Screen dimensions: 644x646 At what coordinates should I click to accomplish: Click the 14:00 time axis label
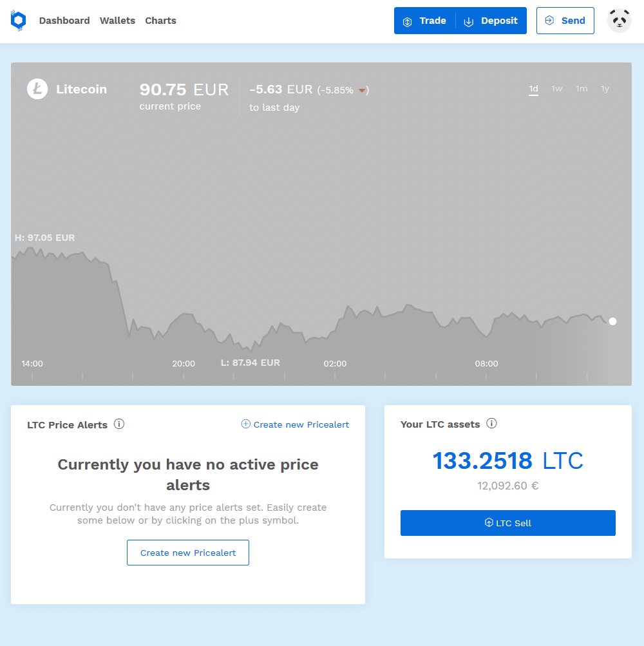32,364
